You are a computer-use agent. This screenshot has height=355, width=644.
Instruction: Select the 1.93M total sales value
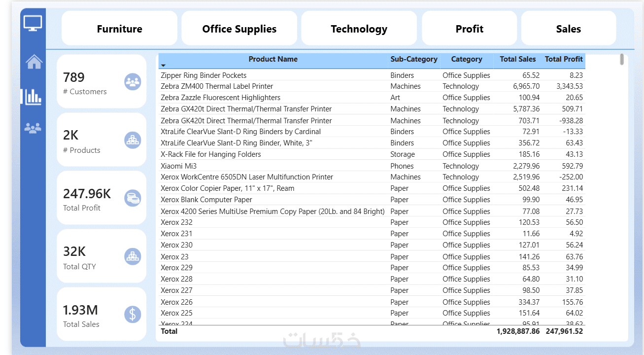click(x=80, y=310)
